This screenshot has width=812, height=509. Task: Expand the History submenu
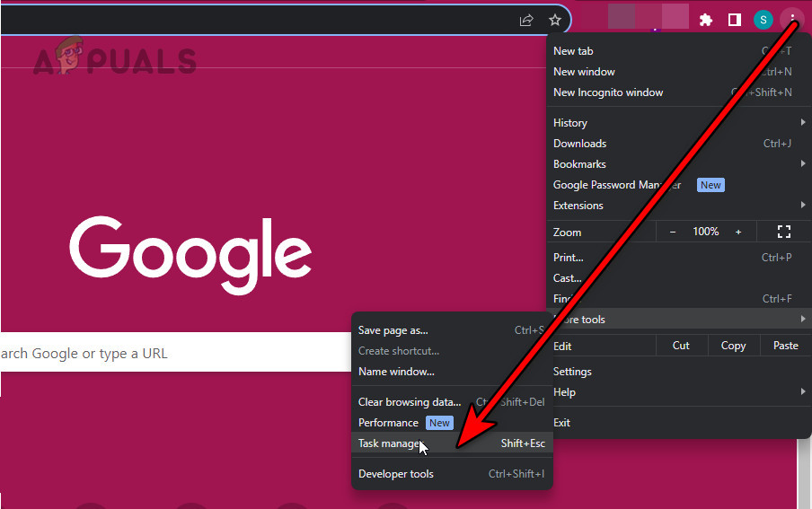coord(679,123)
